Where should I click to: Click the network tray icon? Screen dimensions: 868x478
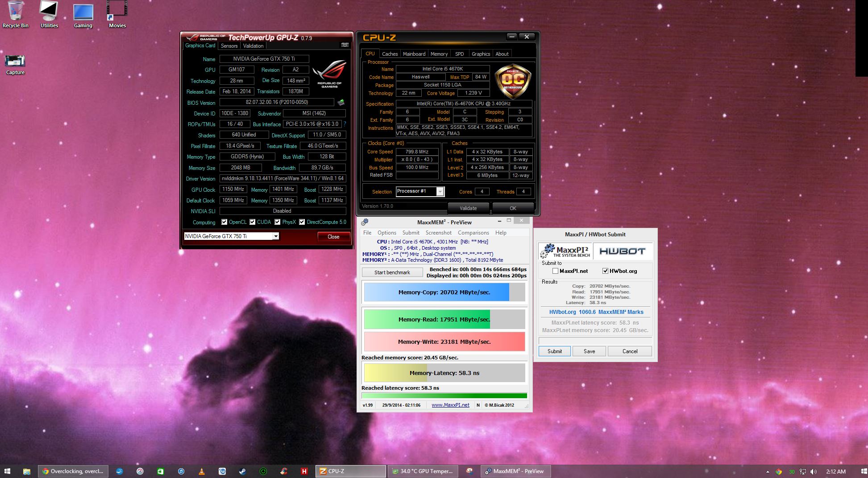(802, 471)
